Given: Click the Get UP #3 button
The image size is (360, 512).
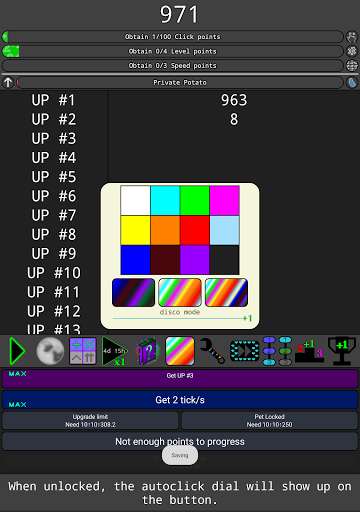Looking at the screenshot, I should (x=180, y=379).
